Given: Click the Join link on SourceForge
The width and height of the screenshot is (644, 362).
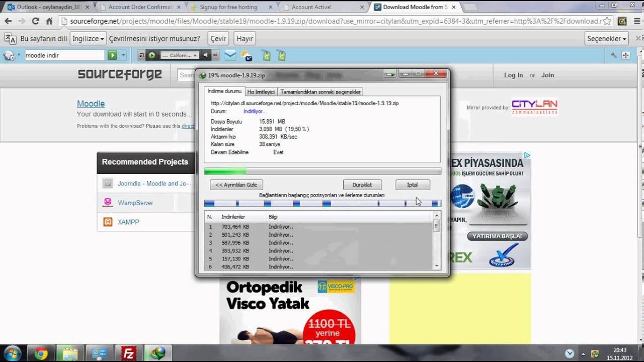Looking at the screenshot, I should tap(547, 75).
